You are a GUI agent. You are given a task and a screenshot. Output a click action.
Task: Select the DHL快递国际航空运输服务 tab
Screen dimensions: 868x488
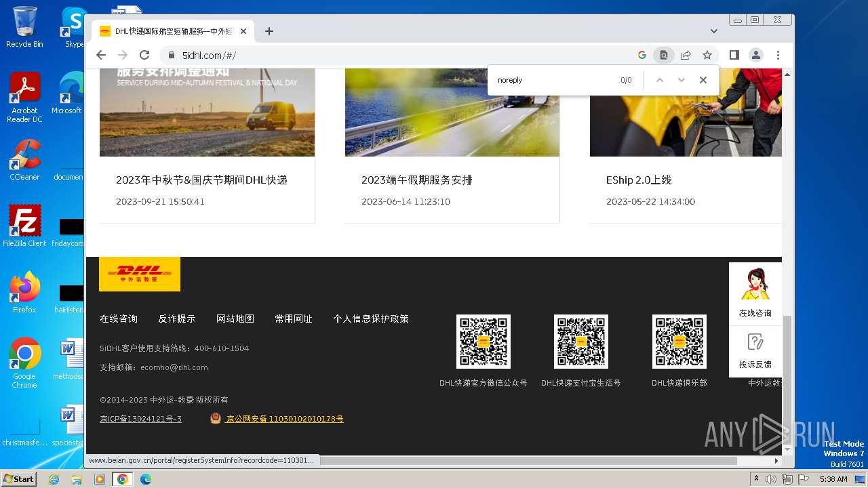pos(173,31)
